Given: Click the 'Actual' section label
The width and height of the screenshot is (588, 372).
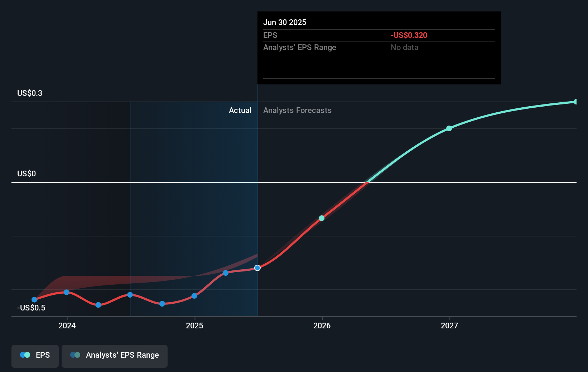Looking at the screenshot, I should (x=240, y=111).
